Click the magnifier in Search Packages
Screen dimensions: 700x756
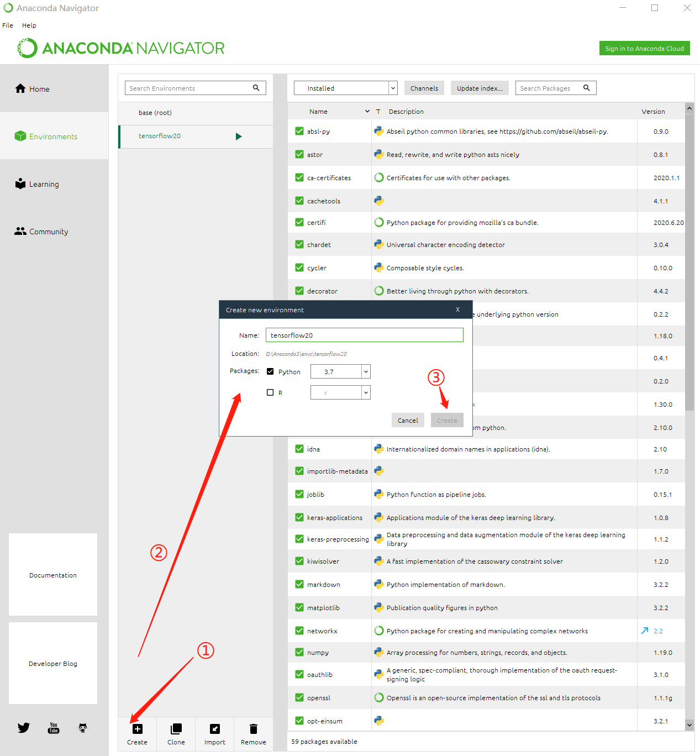[587, 88]
